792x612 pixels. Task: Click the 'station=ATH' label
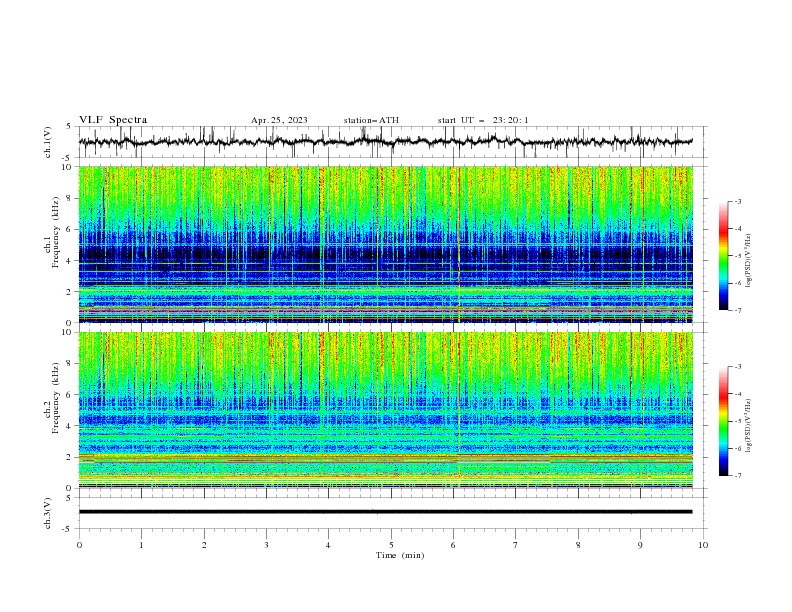pyautogui.click(x=371, y=120)
